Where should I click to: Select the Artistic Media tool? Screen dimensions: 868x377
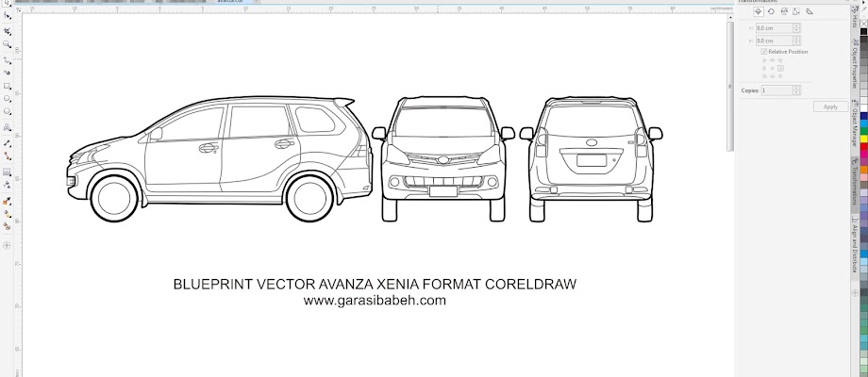[x=8, y=73]
